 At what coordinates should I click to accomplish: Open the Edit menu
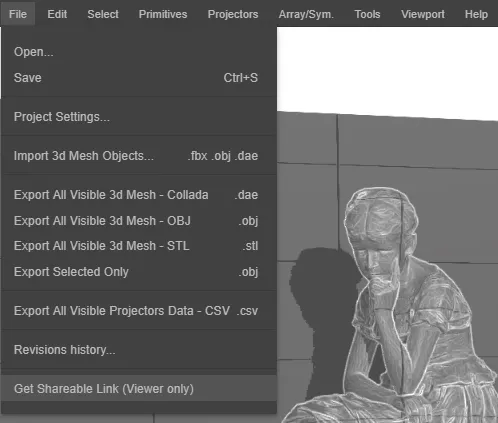(57, 14)
